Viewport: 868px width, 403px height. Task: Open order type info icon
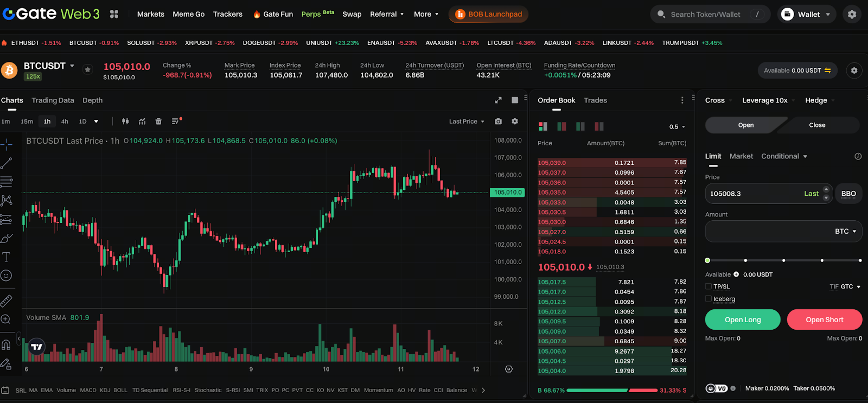858,156
